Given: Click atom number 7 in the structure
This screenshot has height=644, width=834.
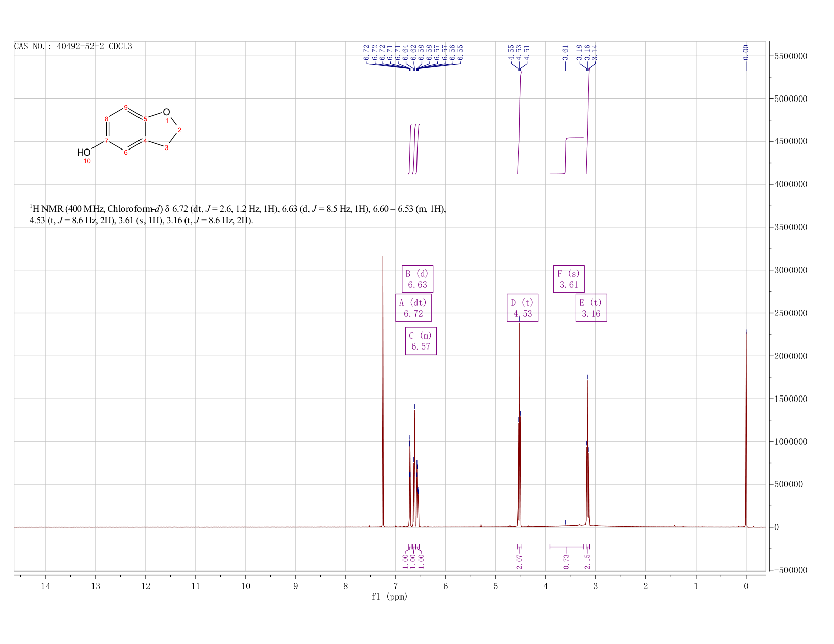Looking at the screenshot, I should [x=106, y=141].
